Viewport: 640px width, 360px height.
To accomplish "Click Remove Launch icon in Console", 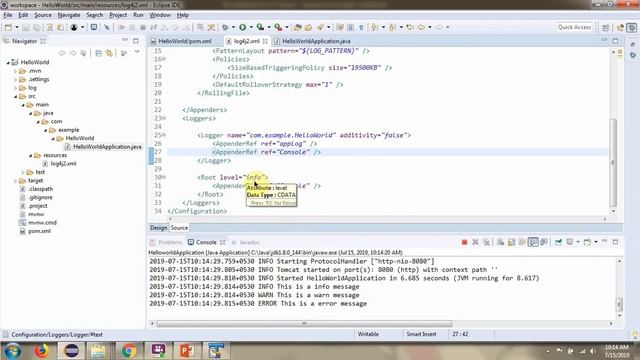I will (x=475, y=242).
